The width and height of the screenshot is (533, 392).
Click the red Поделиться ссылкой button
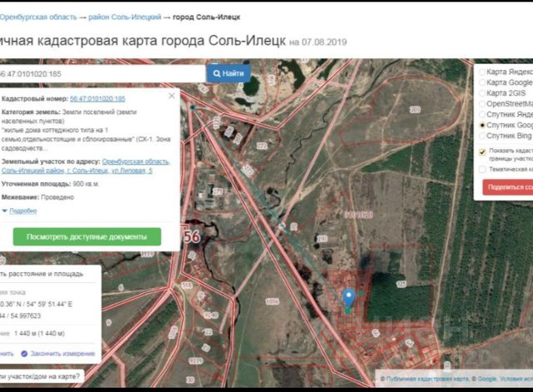click(508, 187)
